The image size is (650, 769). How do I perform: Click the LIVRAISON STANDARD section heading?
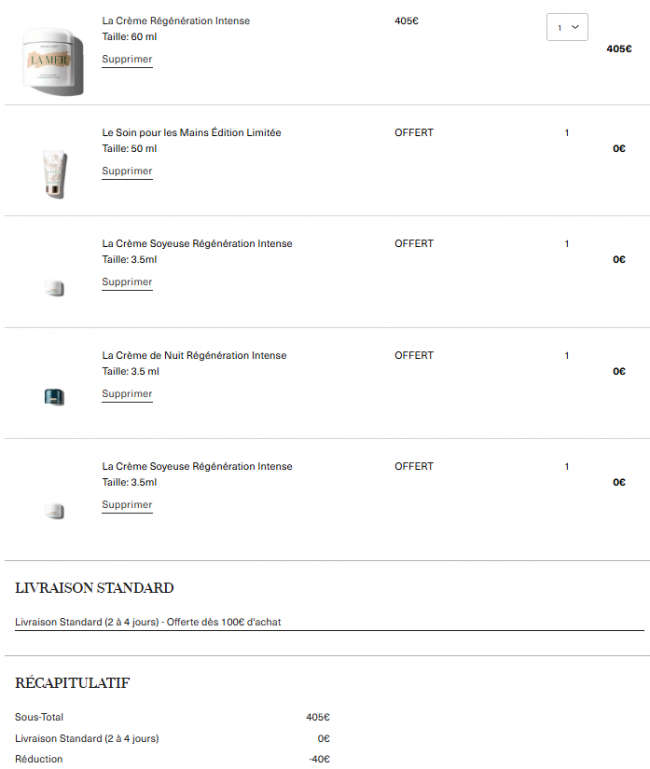click(94, 588)
